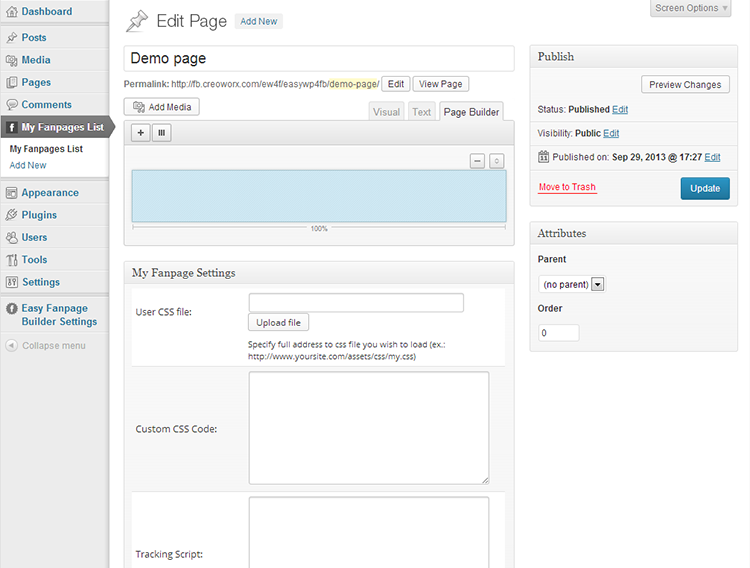This screenshot has height=568, width=750.
Task: Click the Media sidebar icon
Action: [11, 60]
